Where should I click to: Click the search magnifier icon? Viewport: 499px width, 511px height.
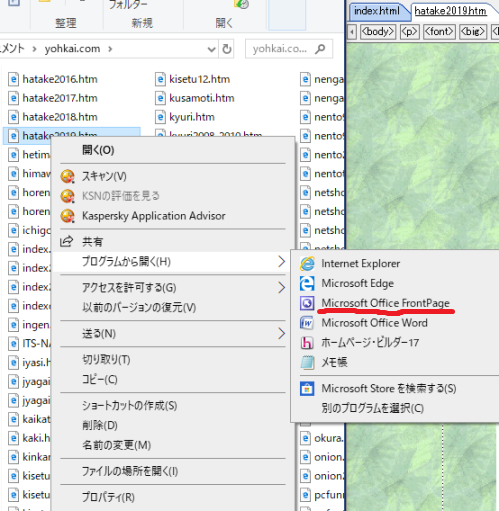(x=320, y=49)
